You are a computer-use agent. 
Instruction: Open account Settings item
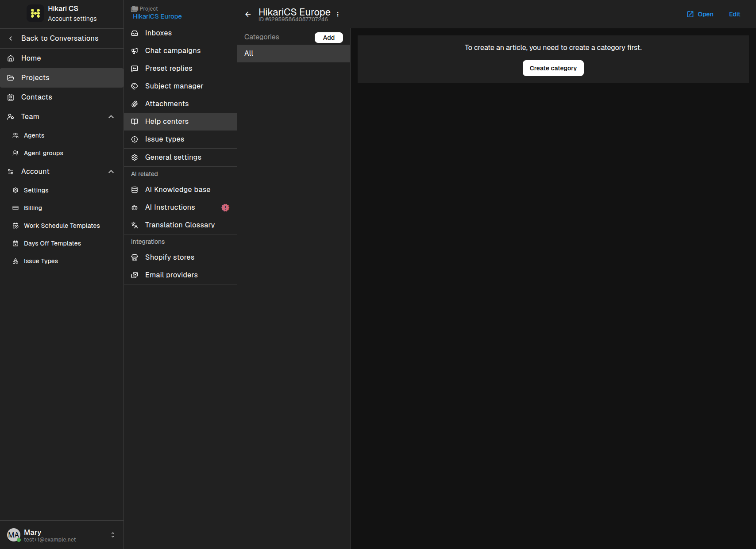[x=62, y=190]
